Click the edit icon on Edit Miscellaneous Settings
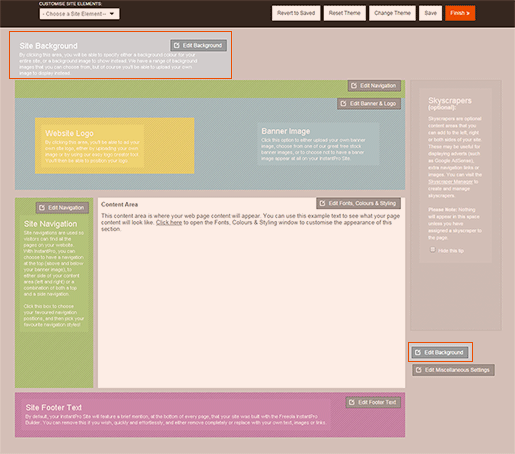The image size is (515, 454). [419, 370]
